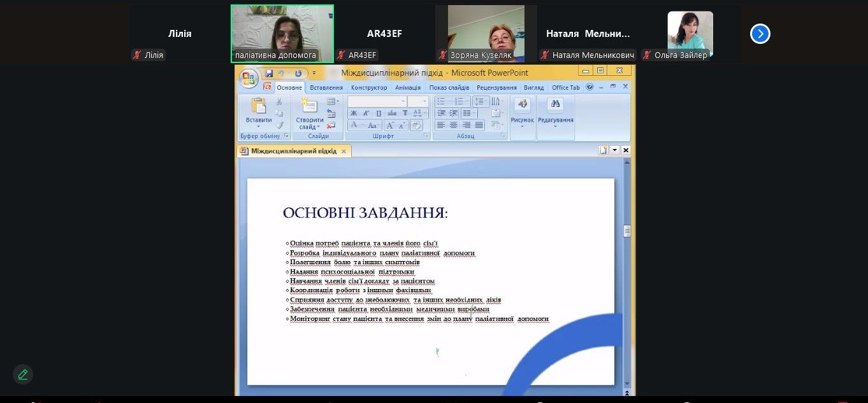868x403 pixels.
Task: Click the Format Painter brush icon
Action: (x=279, y=125)
